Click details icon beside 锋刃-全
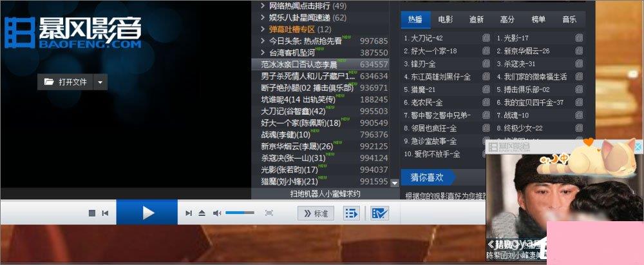 (486, 64)
